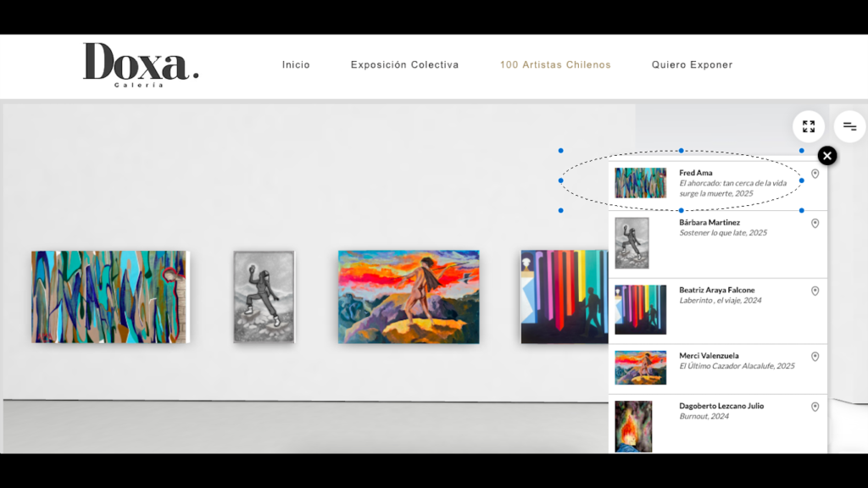Viewport: 868px width, 488px height.
Task: Locate Fred Ama artwork via pin icon
Action: coord(815,174)
